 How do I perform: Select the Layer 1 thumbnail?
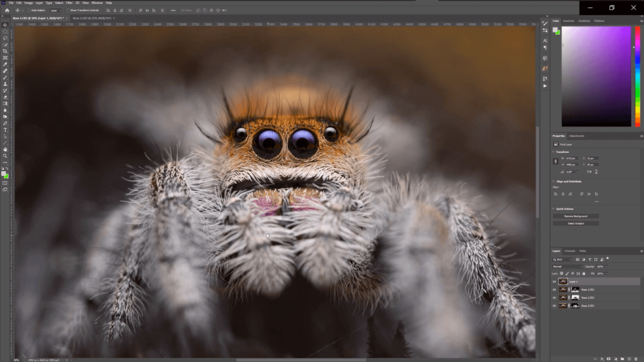[563, 282]
